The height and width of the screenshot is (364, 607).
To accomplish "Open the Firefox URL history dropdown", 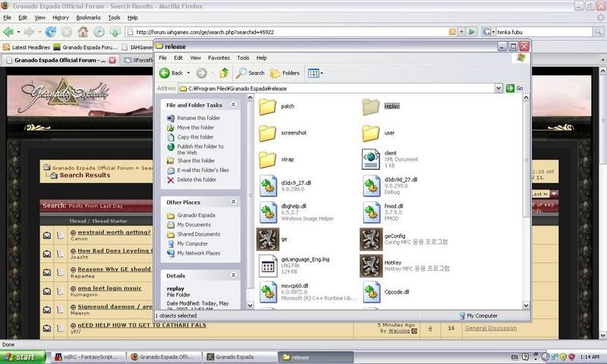I will click(x=461, y=32).
